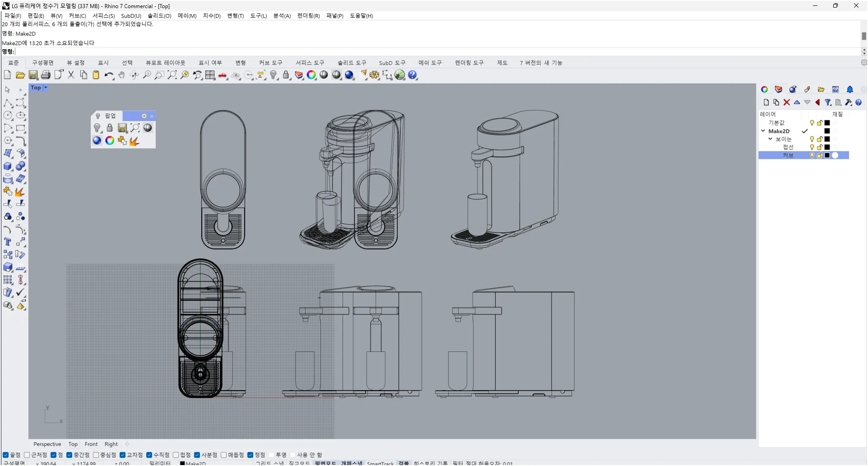The image size is (868, 466).
Task: Add a new viewport tab with plus icon
Action: coord(127,444)
